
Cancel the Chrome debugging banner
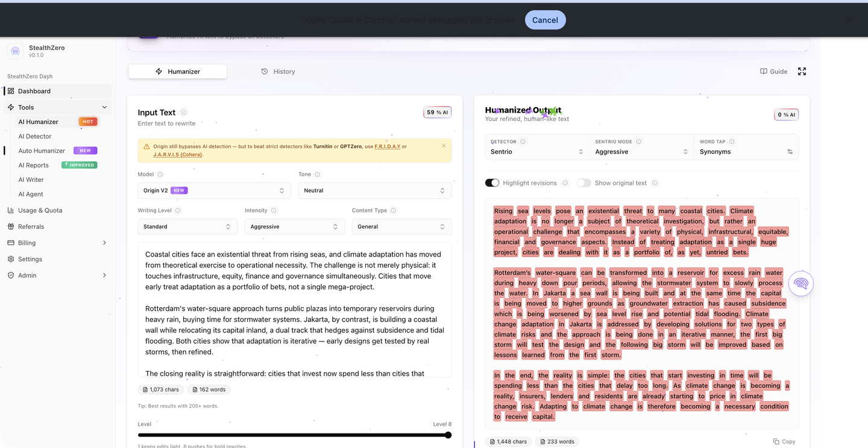(x=545, y=20)
